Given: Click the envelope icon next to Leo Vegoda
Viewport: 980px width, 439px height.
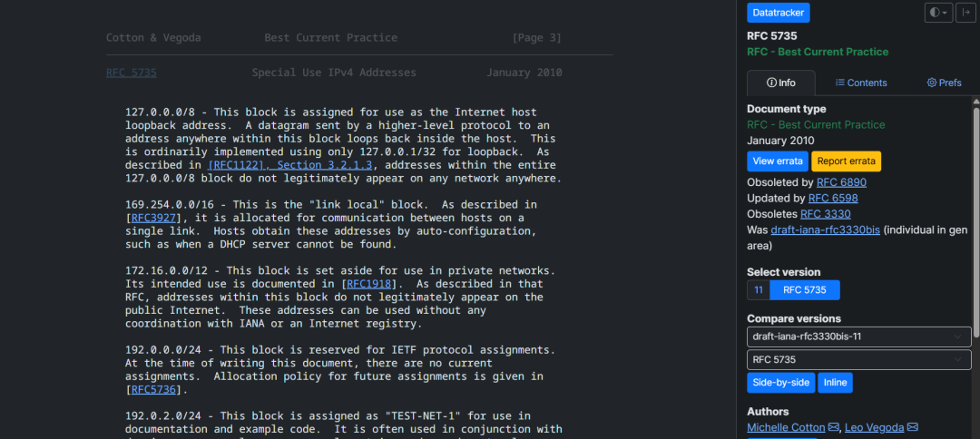Looking at the screenshot, I should (x=913, y=427).
